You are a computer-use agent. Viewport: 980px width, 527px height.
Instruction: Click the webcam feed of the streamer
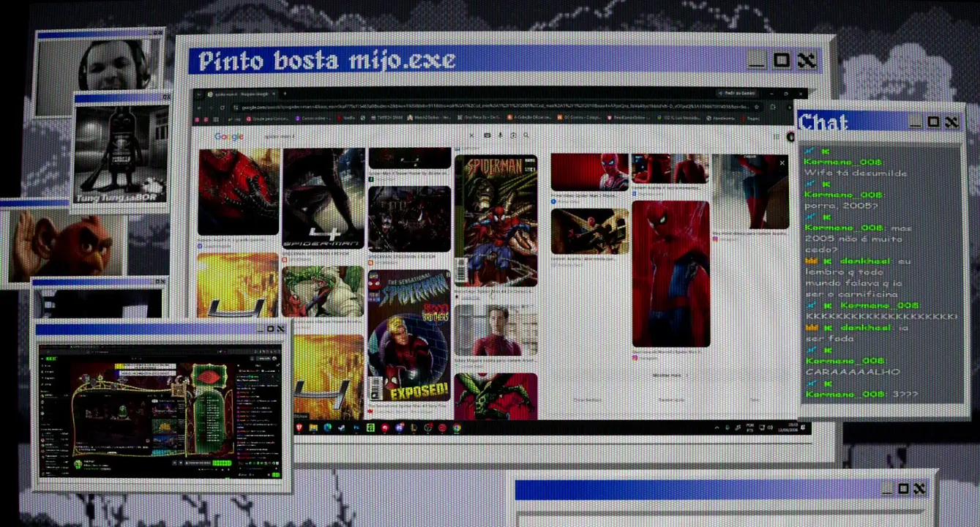(x=97, y=75)
